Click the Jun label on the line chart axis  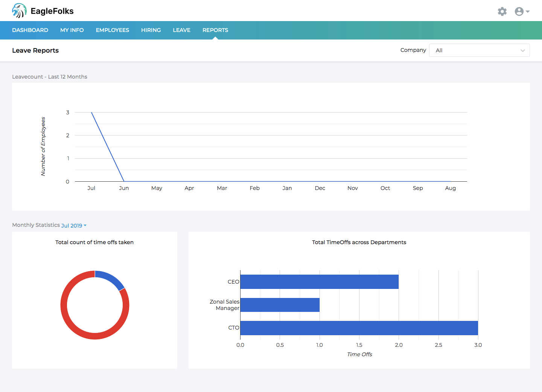coord(124,188)
